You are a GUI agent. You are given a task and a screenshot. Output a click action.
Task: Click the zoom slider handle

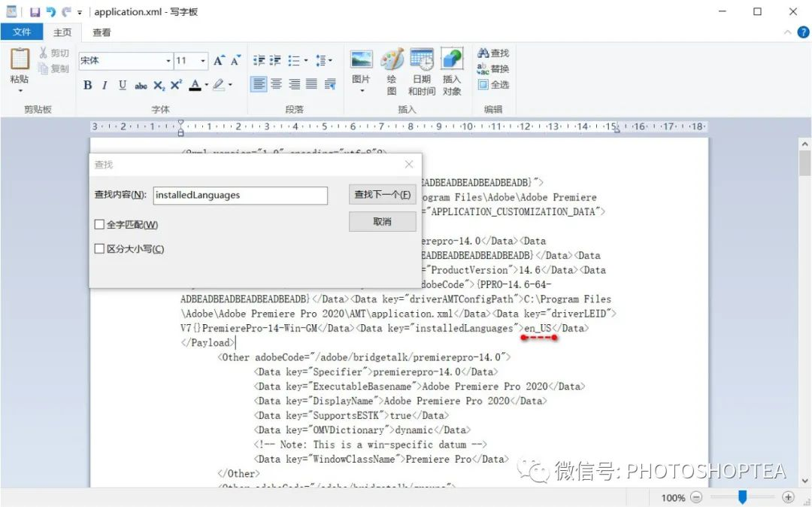743,497
